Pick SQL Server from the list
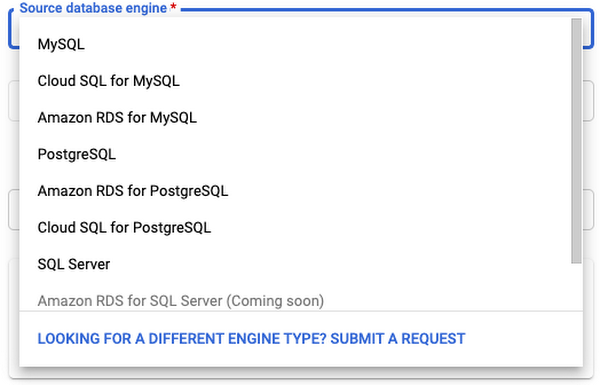The width and height of the screenshot is (600, 385). click(295, 264)
